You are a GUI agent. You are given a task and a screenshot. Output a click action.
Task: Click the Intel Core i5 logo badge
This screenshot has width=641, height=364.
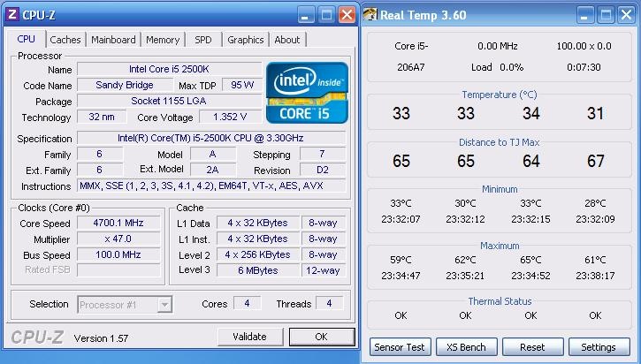click(307, 93)
